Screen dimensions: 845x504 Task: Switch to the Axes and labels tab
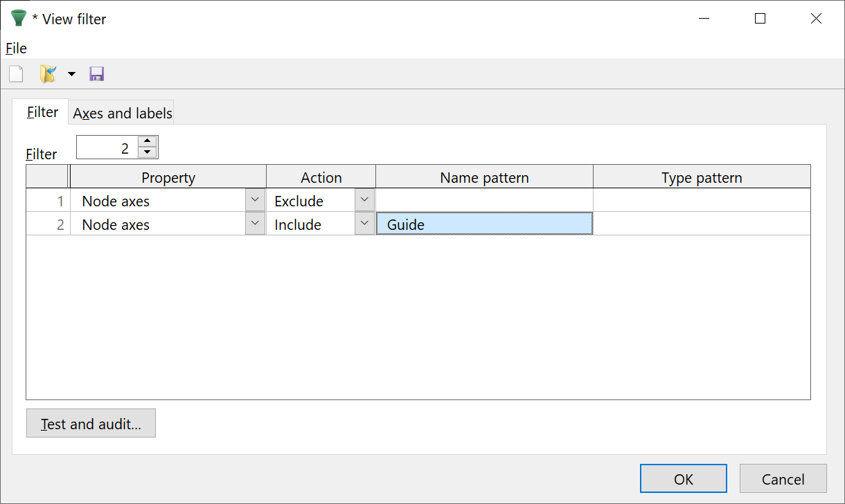[123, 114]
